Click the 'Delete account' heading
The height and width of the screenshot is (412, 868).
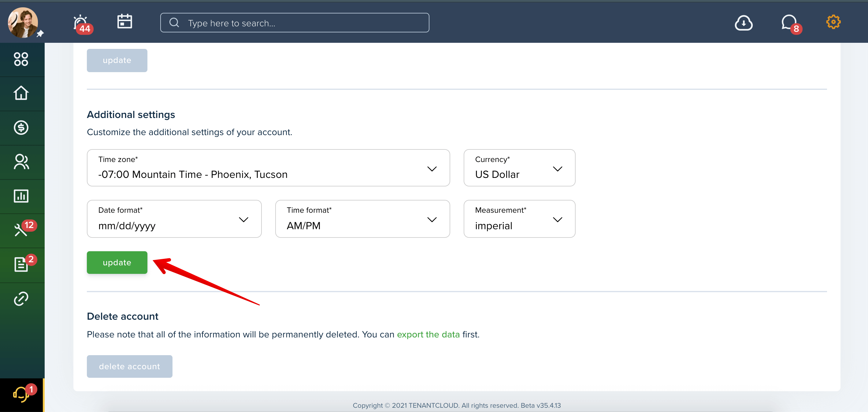122,316
